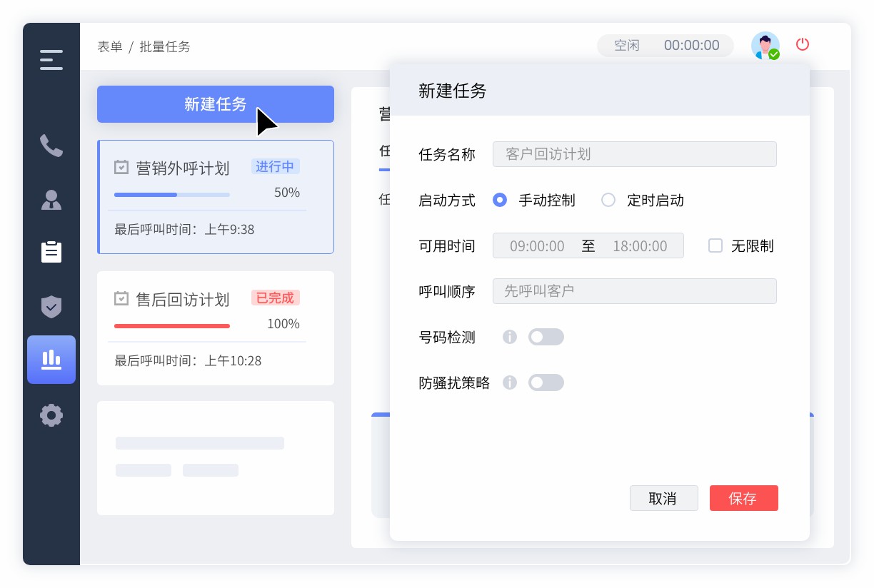Screen dimensions: 874x588
Task: Select the statistics bar chart icon
Action: pos(51,360)
